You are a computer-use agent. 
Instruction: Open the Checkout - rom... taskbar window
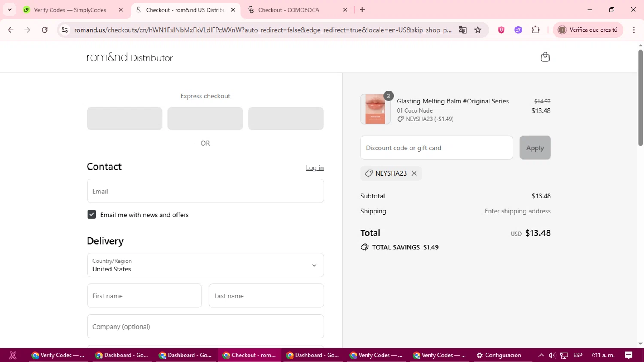[x=249, y=355]
